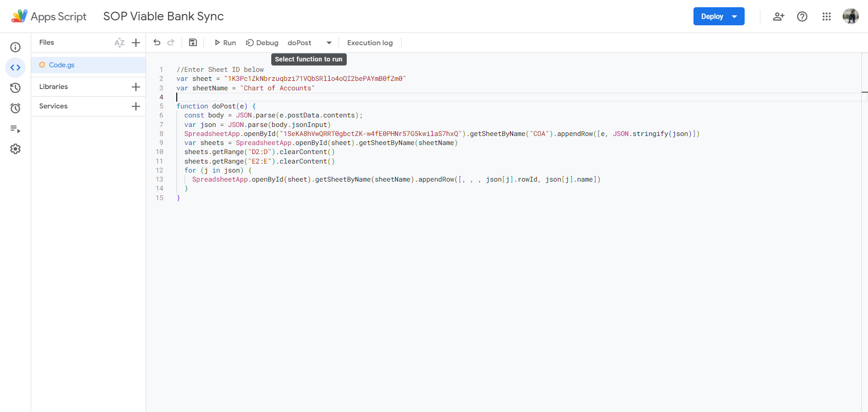Click the sheets.getRange("E2:E") clearContent line
This screenshot has width=868, height=412.
259,161
